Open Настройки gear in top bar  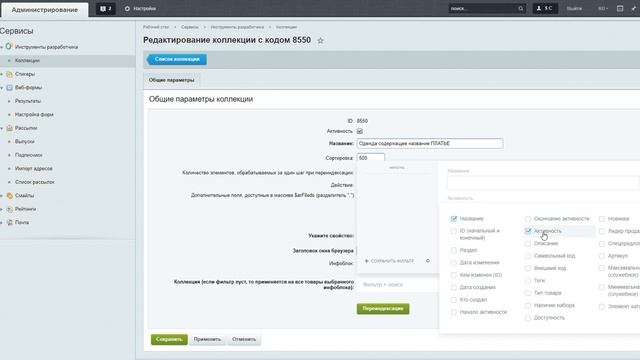coord(140,9)
